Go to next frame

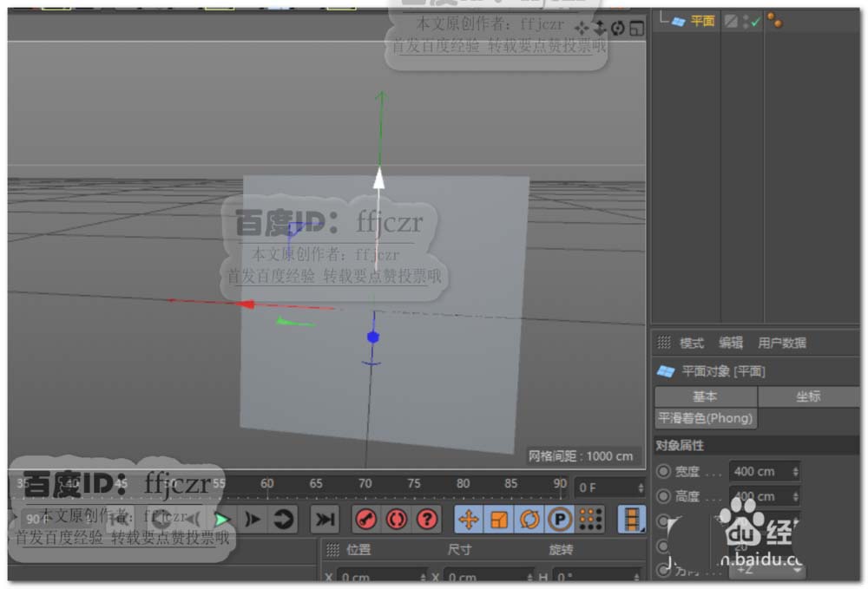253,520
